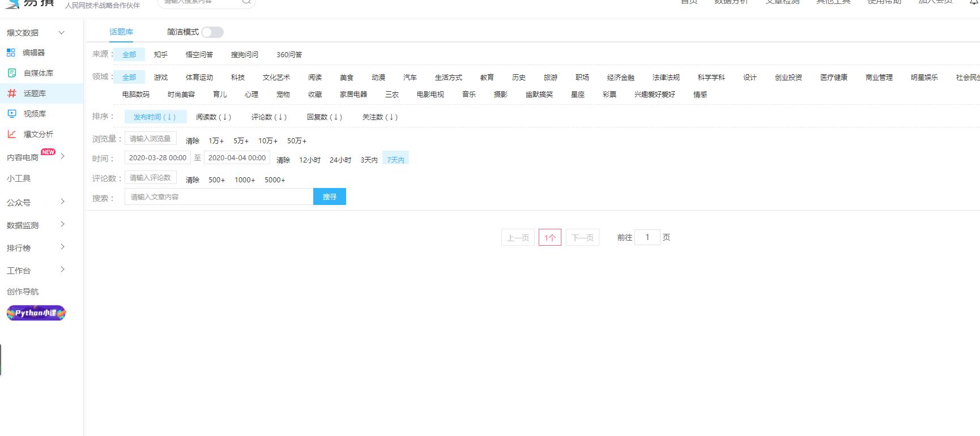Choose 全部 in the 领域 row
980x436 pixels.
(129, 78)
